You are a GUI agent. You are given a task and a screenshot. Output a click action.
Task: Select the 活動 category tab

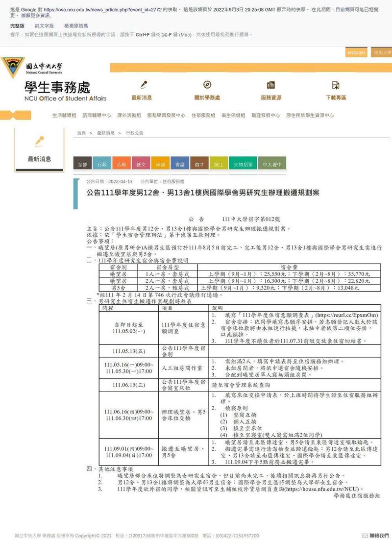[x=121, y=163]
